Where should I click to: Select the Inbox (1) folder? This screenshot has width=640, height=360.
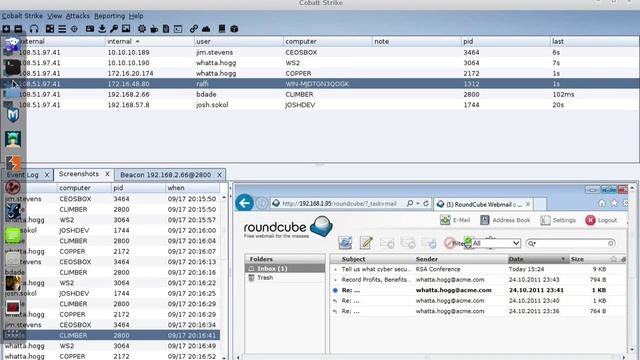(x=285, y=269)
